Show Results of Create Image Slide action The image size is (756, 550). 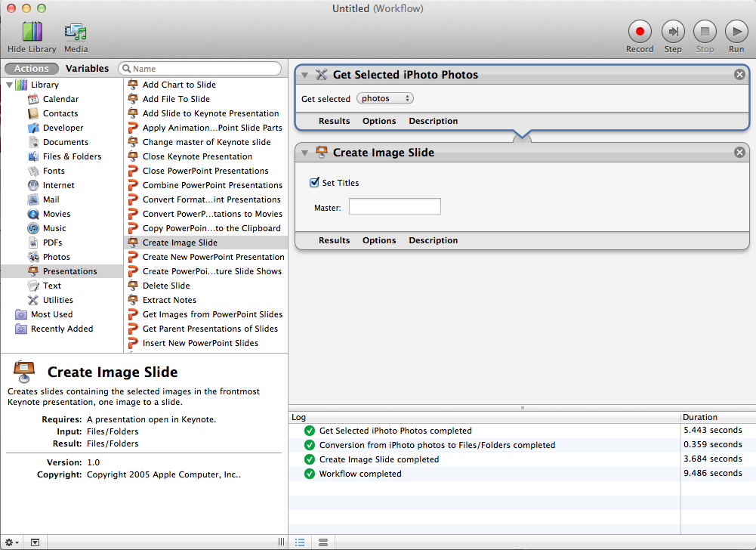tap(334, 240)
